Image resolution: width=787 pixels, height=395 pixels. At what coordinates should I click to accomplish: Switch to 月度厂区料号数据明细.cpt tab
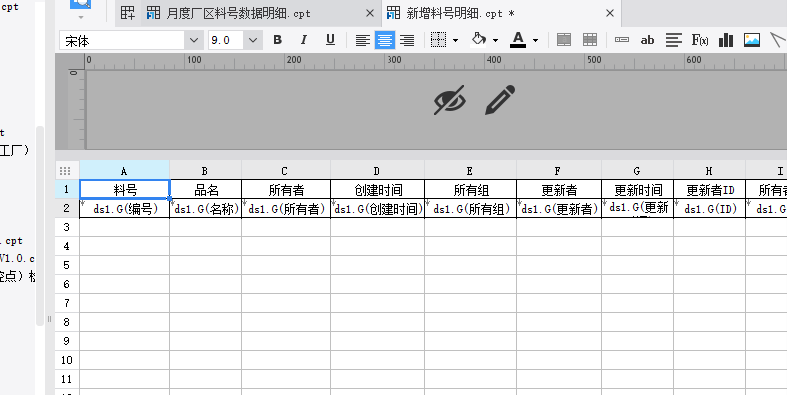[238, 14]
